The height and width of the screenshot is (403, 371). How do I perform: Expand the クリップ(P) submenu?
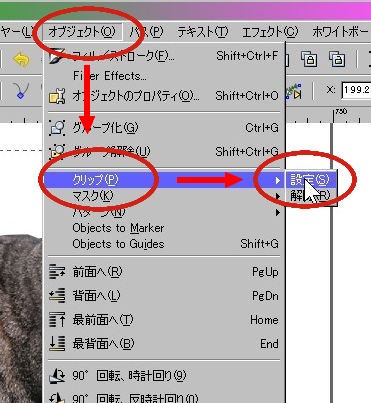tap(164, 180)
